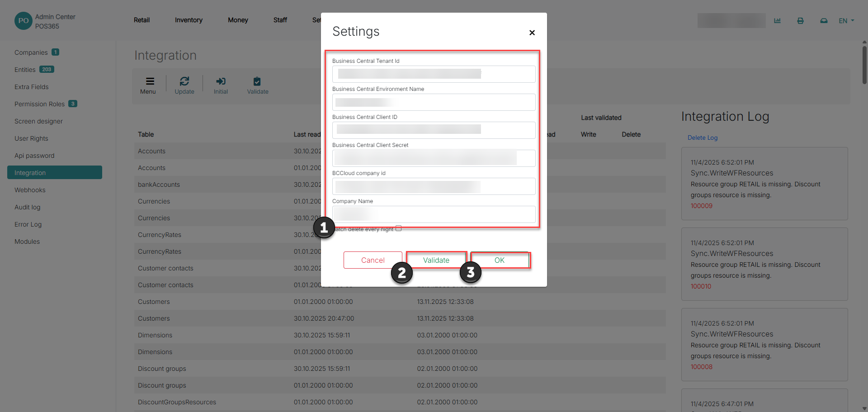868x412 pixels.
Task: Open User Rights in sidebar
Action: (31, 138)
